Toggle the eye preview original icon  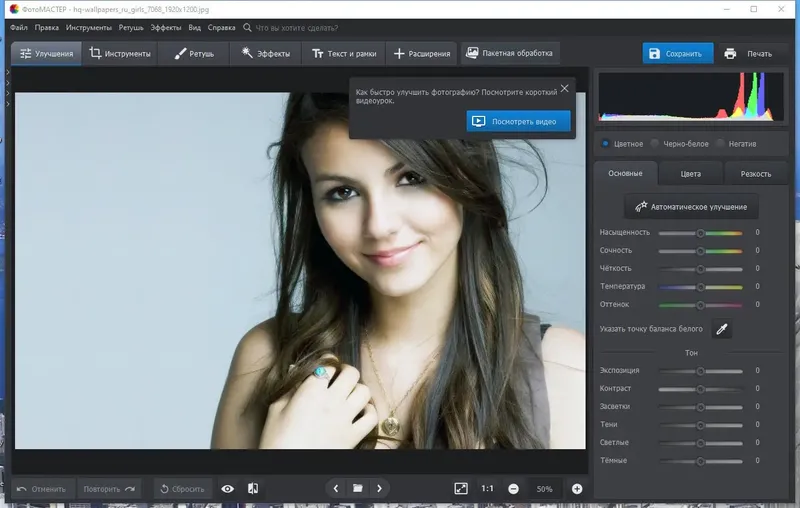coord(228,489)
